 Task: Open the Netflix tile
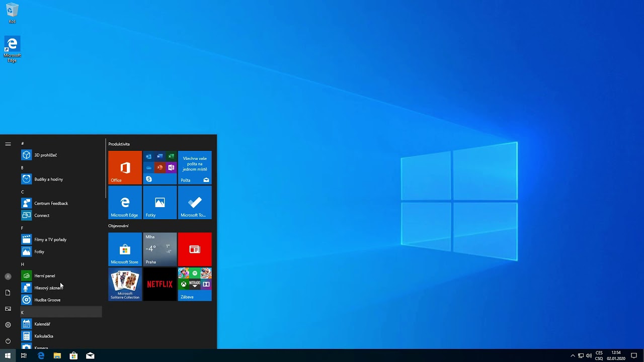pos(159,284)
